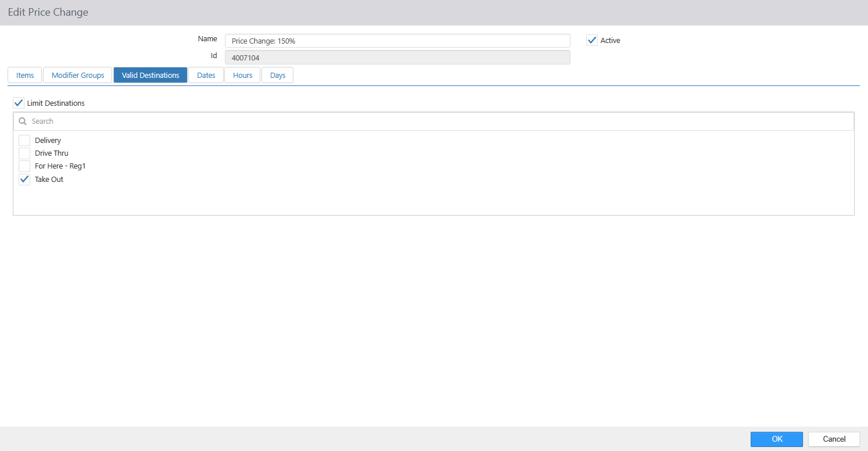868x451 pixels.
Task: Click the Drive Thru label text
Action: click(52, 153)
